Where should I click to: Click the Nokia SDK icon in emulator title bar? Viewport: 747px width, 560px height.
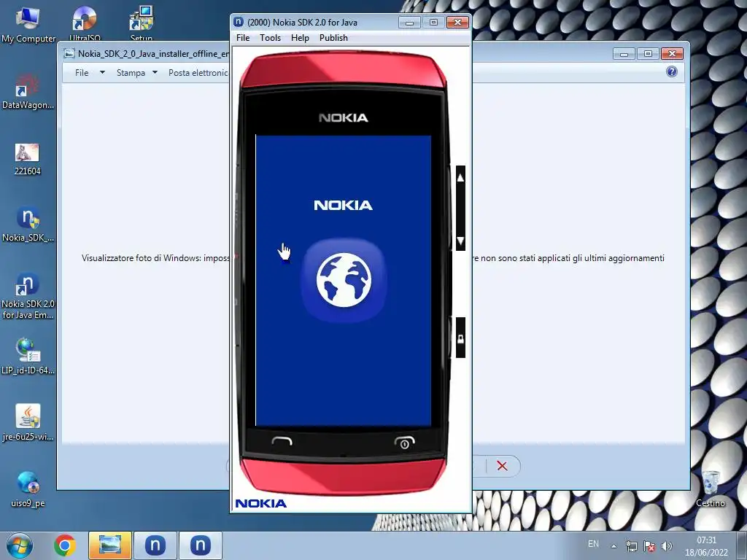239,22
